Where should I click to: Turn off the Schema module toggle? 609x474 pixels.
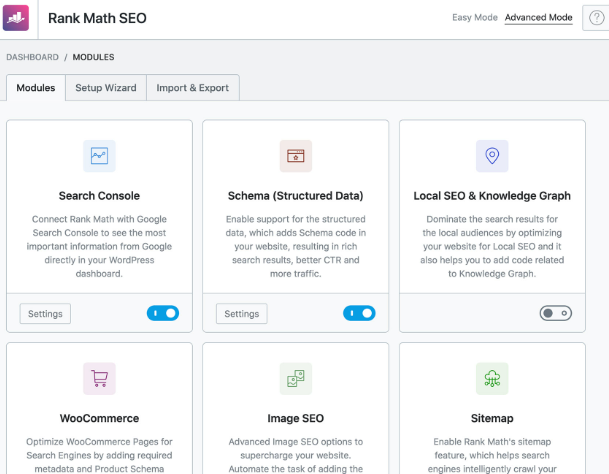359,313
